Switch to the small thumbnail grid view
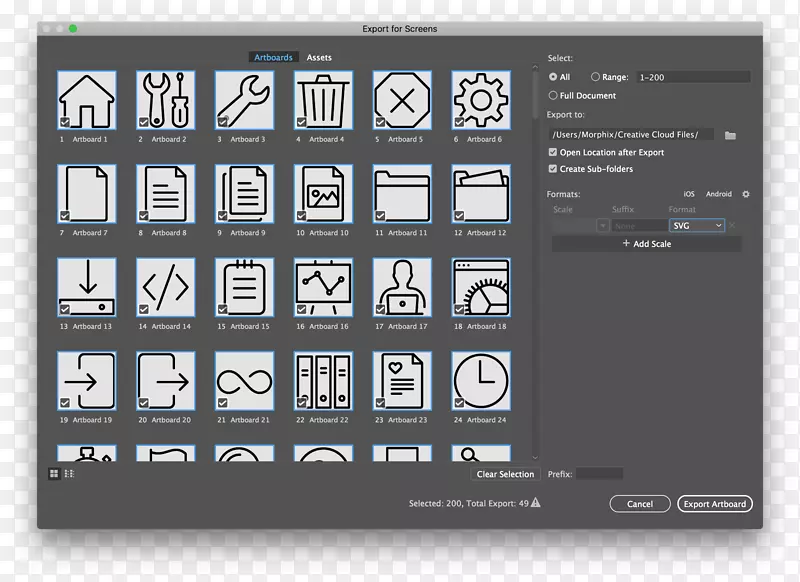Viewport: 800px width, 582px height. [x=54, y=473]
